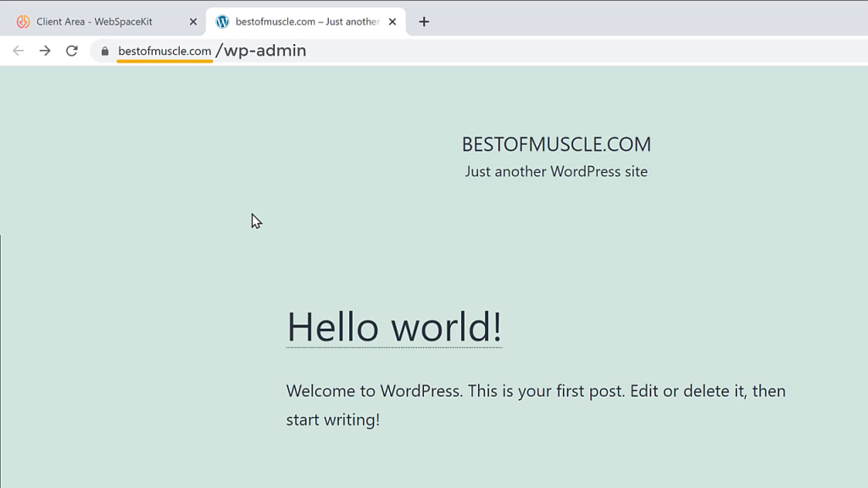
Task: Close the bestofmuscle.com tab
Action: [392, 21]
